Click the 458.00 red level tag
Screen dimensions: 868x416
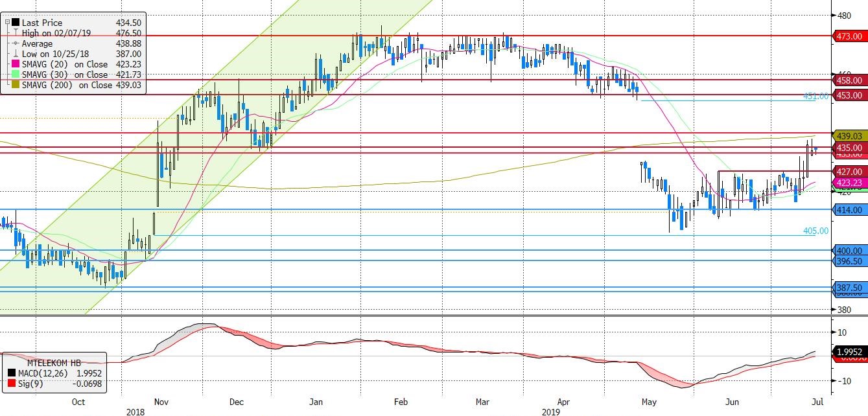click(x=850, y=80)
